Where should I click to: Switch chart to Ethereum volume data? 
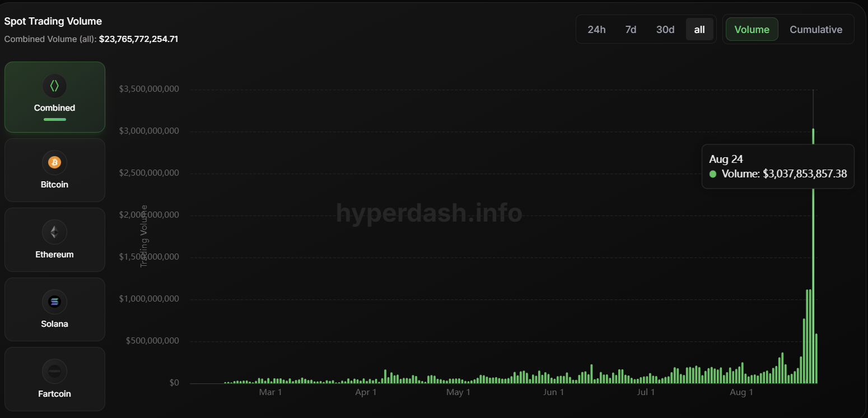click(54, 239)
